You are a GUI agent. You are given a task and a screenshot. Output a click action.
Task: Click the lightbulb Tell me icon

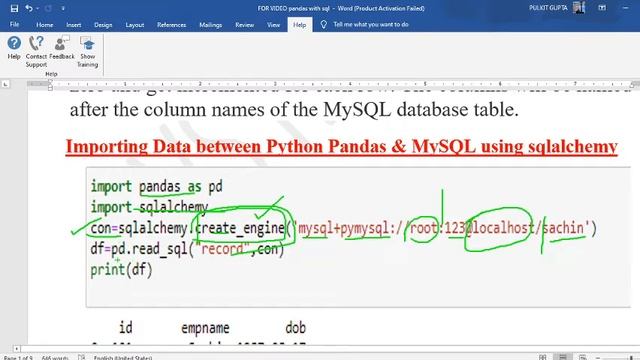tap(324, 24)
